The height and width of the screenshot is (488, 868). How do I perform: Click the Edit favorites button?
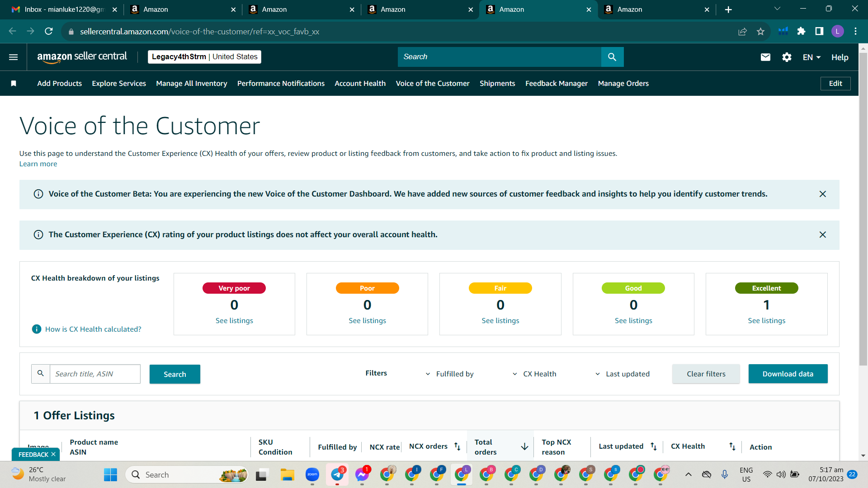click(835, 84)
